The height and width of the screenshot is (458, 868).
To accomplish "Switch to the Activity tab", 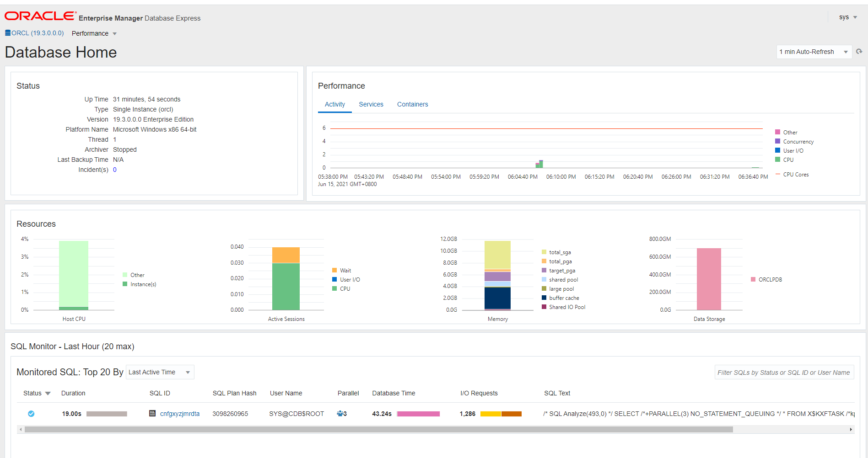I will click(x=335, y=104).
